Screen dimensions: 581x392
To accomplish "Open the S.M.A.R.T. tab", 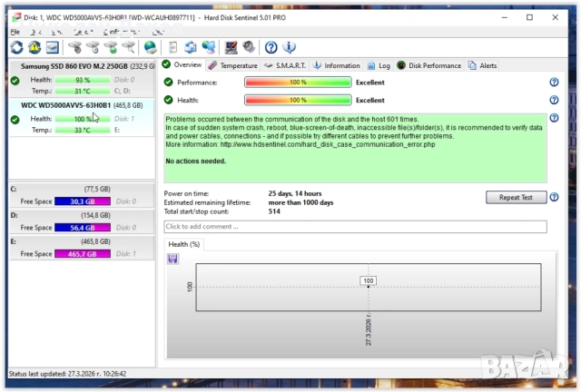I will [284, 65].
